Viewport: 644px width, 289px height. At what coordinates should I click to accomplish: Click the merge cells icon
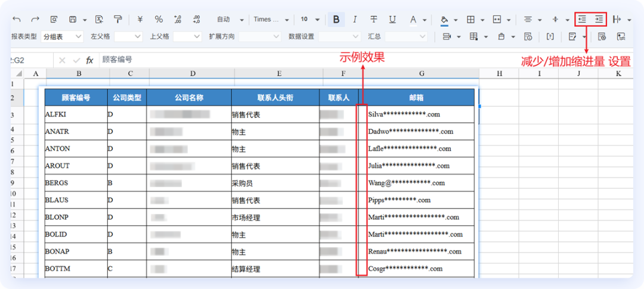pyautogui.click(x=497, y=19)
